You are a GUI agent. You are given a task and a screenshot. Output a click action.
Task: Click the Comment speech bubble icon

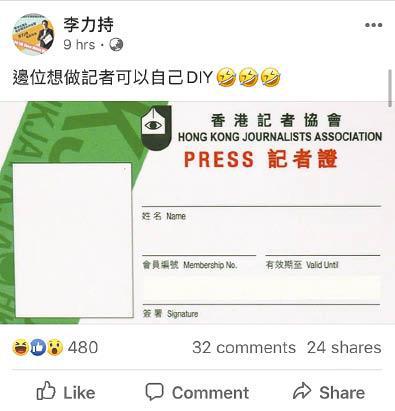(154, 392)
